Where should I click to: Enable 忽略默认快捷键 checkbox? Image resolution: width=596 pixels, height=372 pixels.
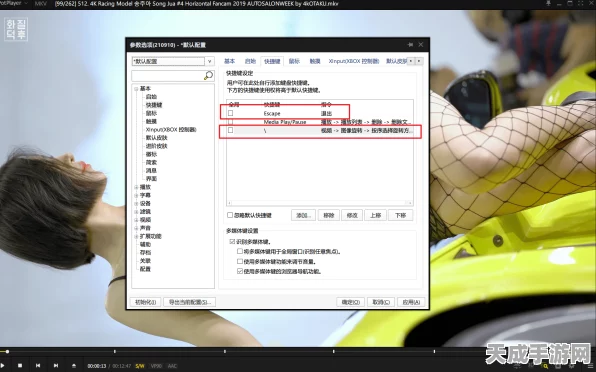coord(230,215)
